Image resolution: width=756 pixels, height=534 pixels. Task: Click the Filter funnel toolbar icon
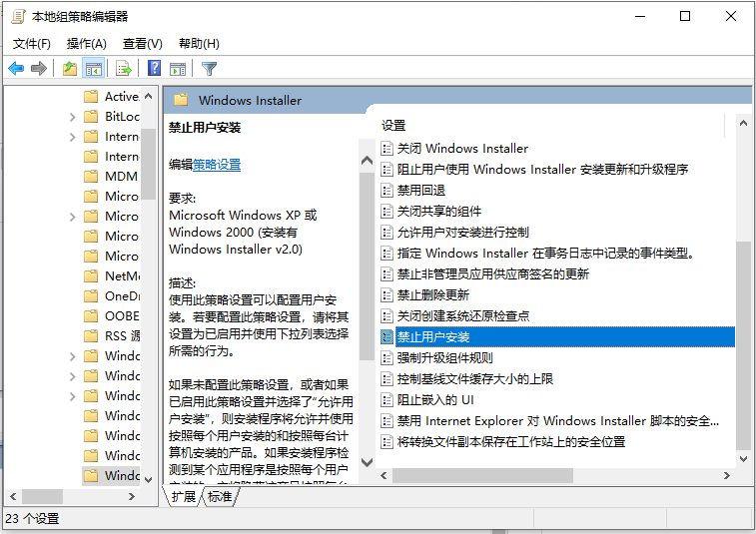click(x=209, y=69)
